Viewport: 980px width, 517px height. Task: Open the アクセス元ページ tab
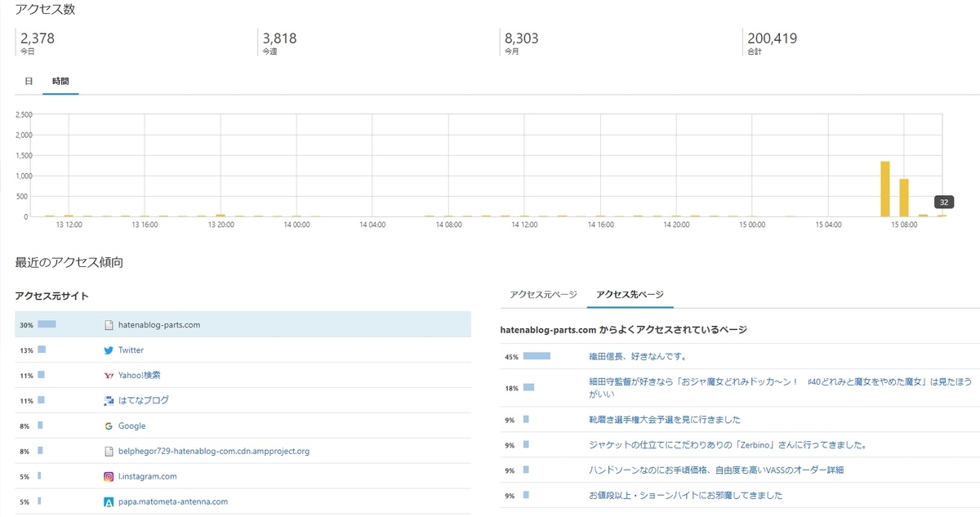tap(543, 294)
